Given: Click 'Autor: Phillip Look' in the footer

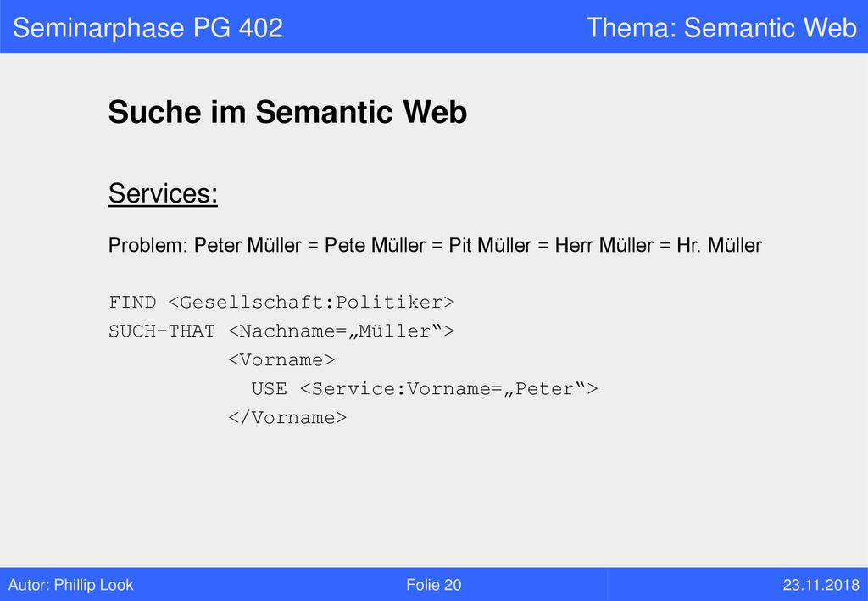Looking at the screenshot, I should pos(71,585).
